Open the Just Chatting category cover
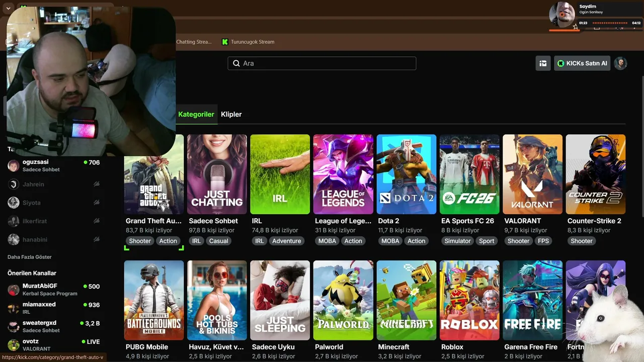The height and width of the screenshot is (362, 644). coord(217,174)
